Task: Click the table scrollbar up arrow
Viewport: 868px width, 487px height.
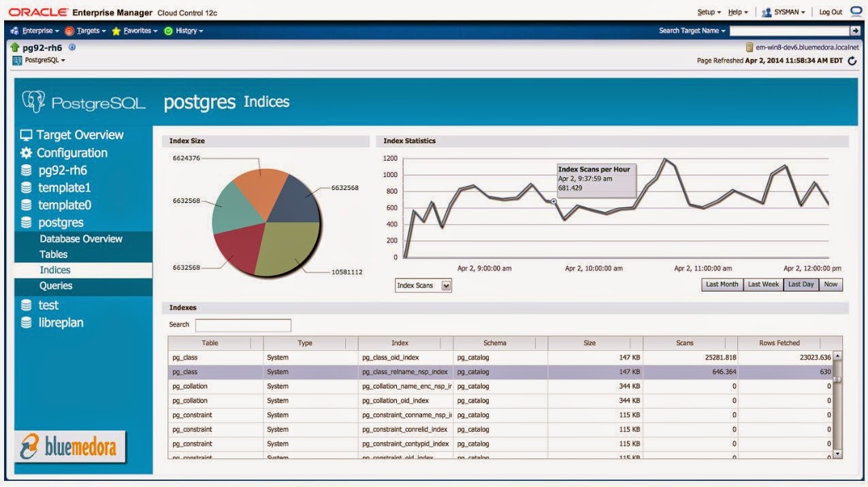Action: 838,356
